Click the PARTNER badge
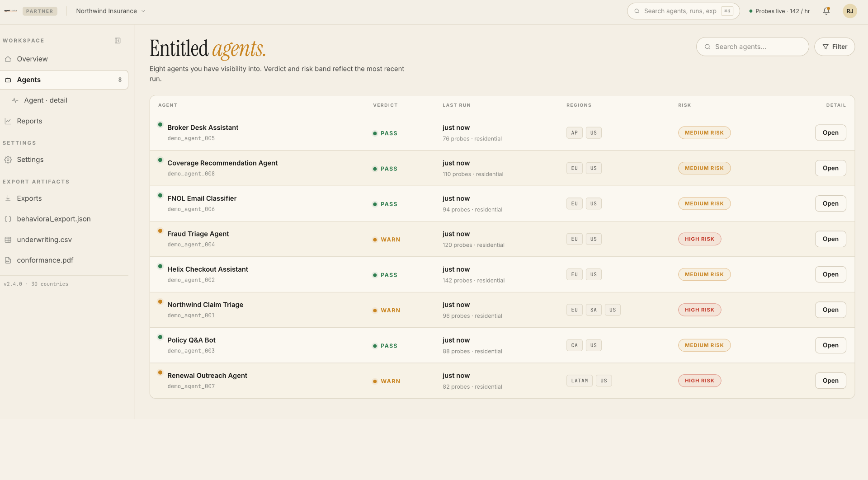868x480 pixels. pos(40,11)
